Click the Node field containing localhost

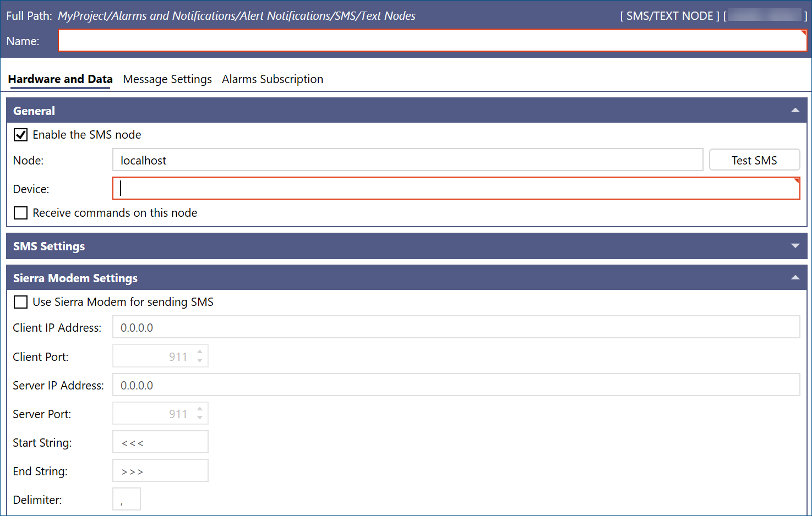(x=408, y=160)
